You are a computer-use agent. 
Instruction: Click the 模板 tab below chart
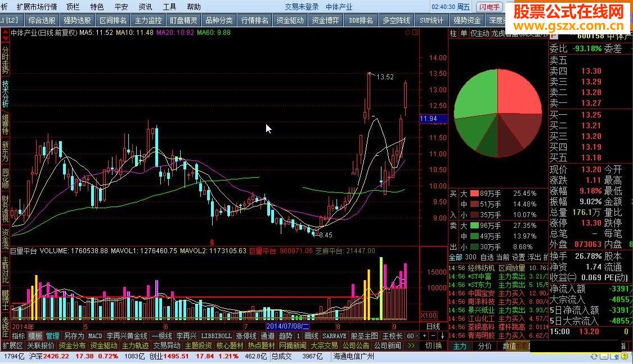35,336
